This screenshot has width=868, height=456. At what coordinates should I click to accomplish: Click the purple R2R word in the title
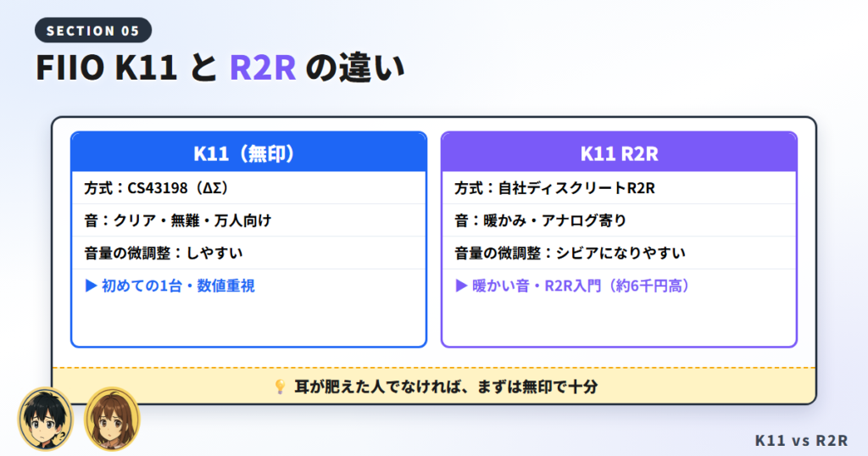(263, 68)
